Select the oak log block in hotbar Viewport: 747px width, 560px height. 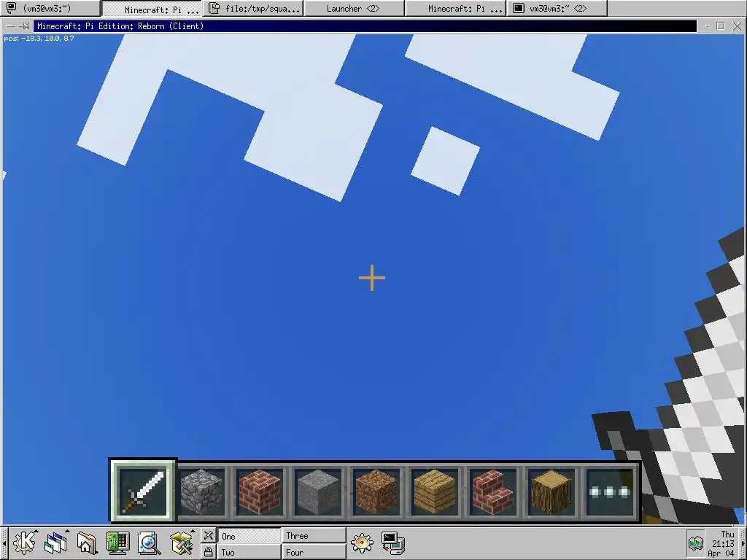(x=551, y=492)
